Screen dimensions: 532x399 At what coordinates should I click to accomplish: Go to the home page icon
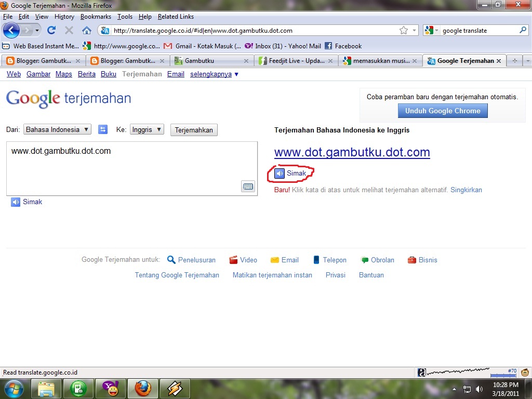[x=87, y=31]
